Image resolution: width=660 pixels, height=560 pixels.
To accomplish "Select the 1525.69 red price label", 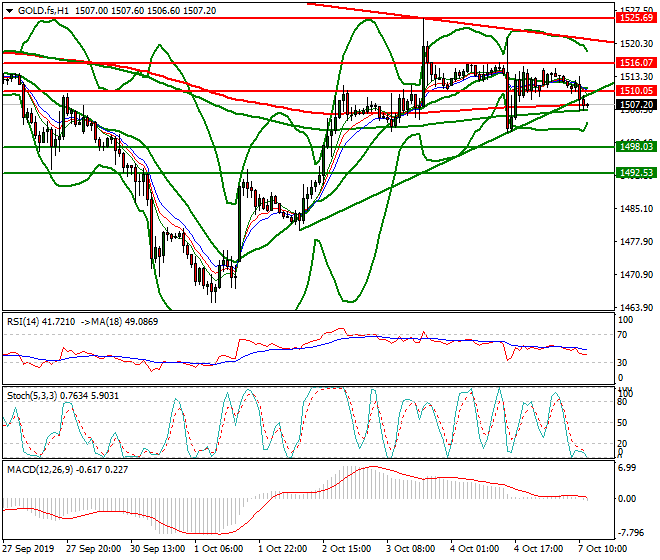I will point(636,18).
